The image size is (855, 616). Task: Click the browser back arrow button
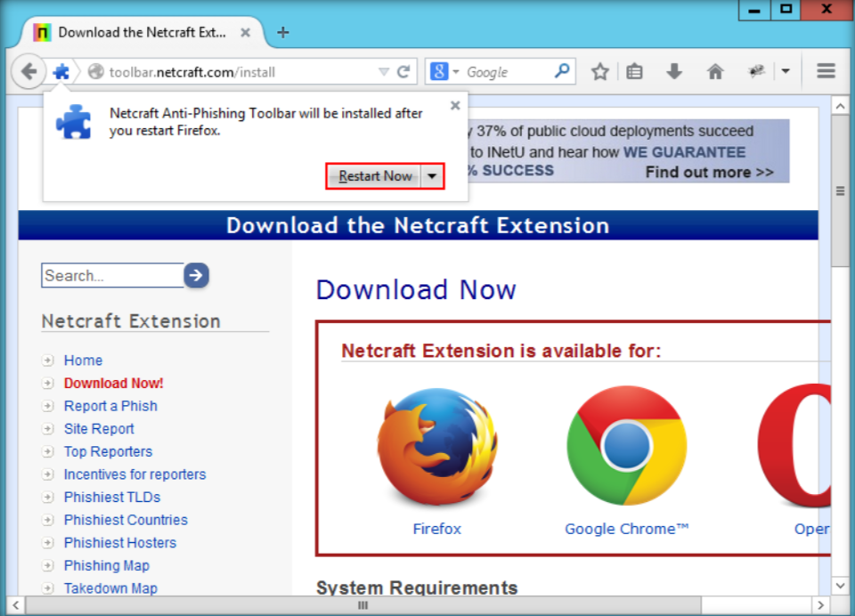[28, 72]
